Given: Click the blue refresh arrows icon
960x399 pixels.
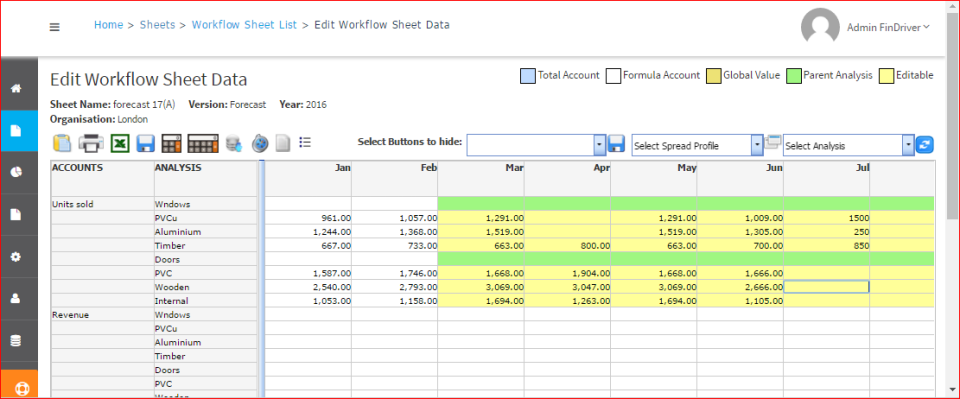Looking at the screenshot, I should click(924, 145).
